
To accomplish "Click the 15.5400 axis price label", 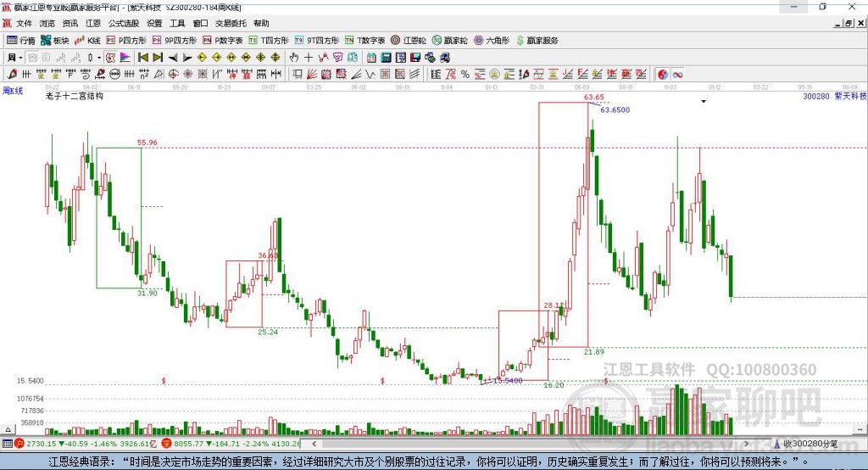I will pos(30,381).
